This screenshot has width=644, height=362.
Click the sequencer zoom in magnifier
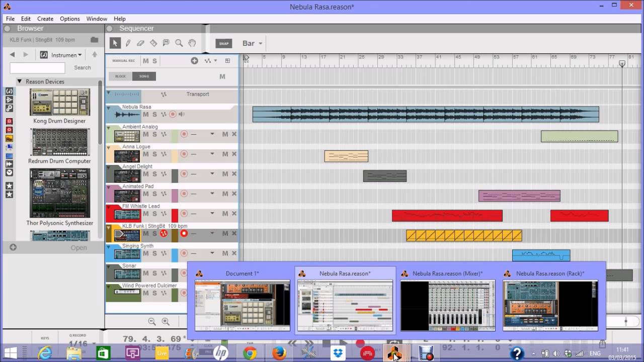(166, 321)
